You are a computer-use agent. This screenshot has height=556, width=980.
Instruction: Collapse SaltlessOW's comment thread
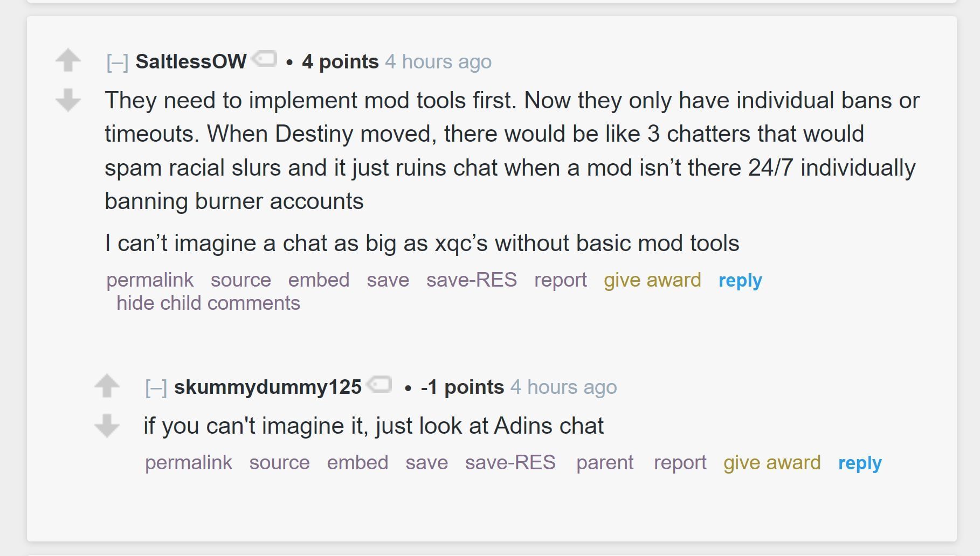point(117,62)
